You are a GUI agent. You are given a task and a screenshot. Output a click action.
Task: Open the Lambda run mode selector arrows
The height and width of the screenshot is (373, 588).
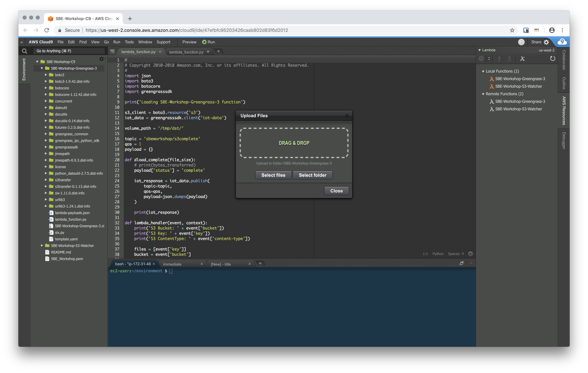coord(489,59)
